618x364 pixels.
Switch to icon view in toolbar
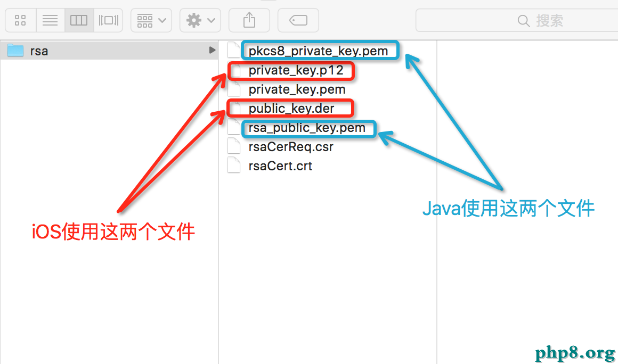[x=20, y=21]
